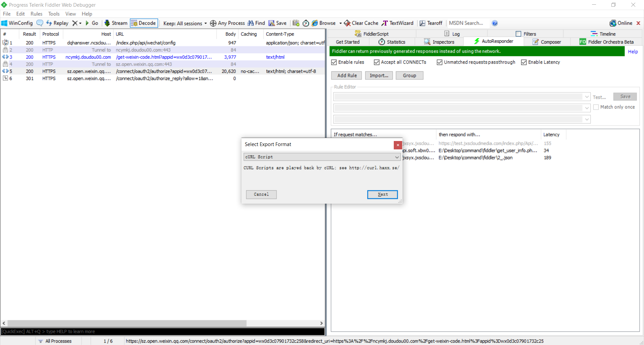The height and width of the screenshot is (345, 644).
Task: Toggle Unmatched requests passthrough checkbox
Action: point(440,62)
